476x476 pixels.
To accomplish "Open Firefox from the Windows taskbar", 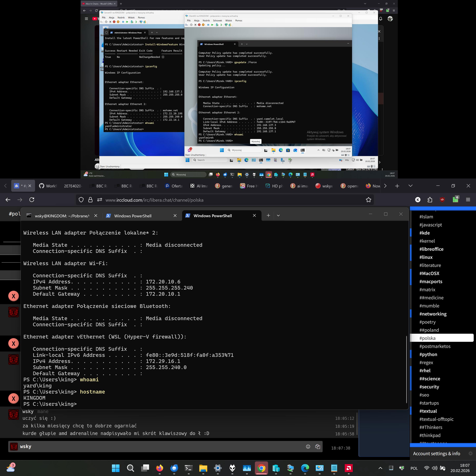I will (159, 468).
